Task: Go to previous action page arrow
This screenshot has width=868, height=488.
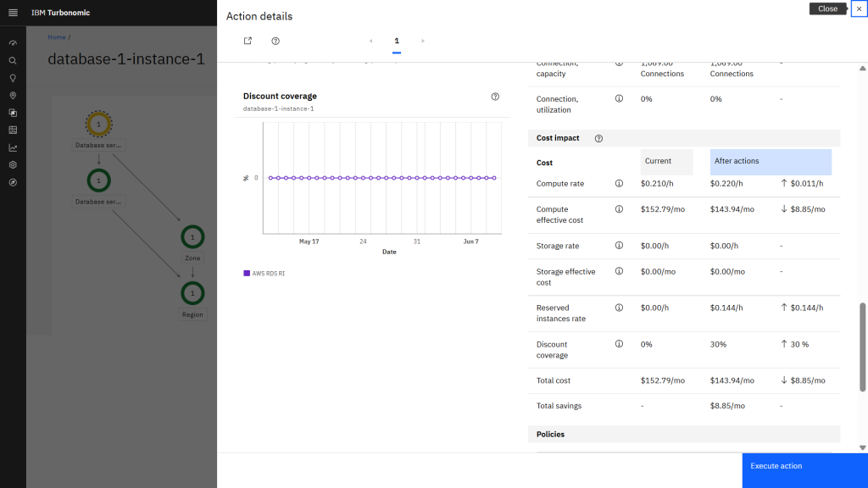Action: [371, 41]
